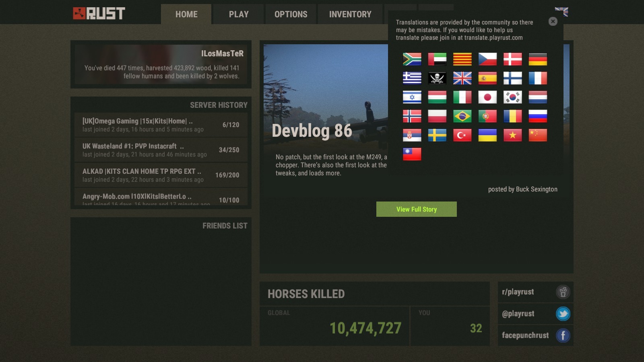Open the INVENTORY tab

pos(350,14)
